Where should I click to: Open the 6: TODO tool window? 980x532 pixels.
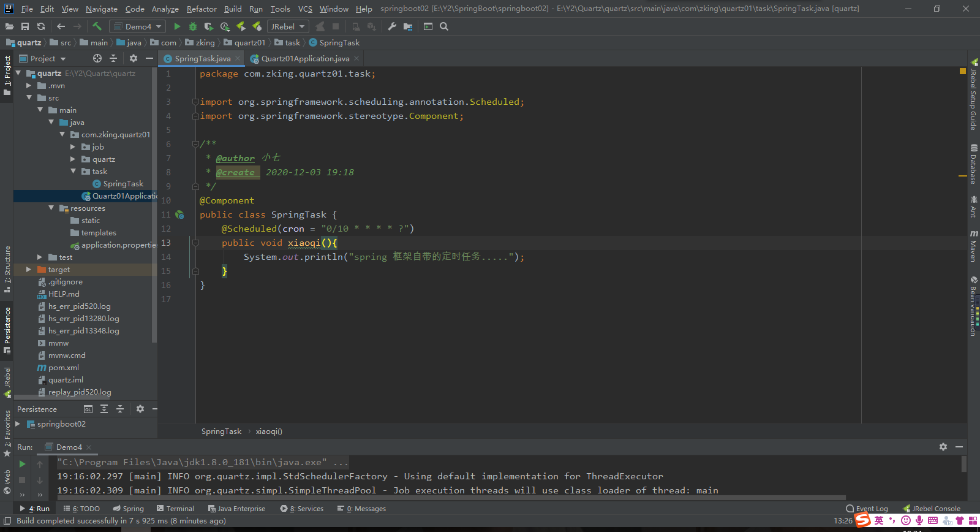(81, 509)
